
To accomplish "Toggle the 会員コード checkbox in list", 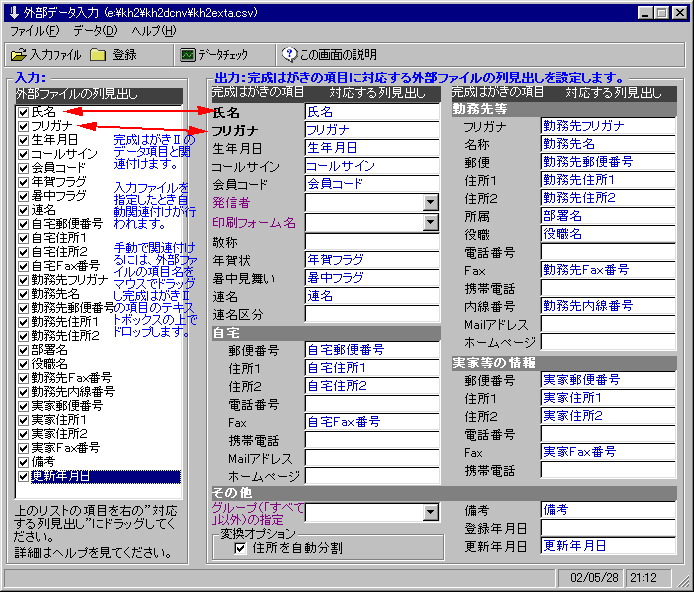I will click(23, 168).
